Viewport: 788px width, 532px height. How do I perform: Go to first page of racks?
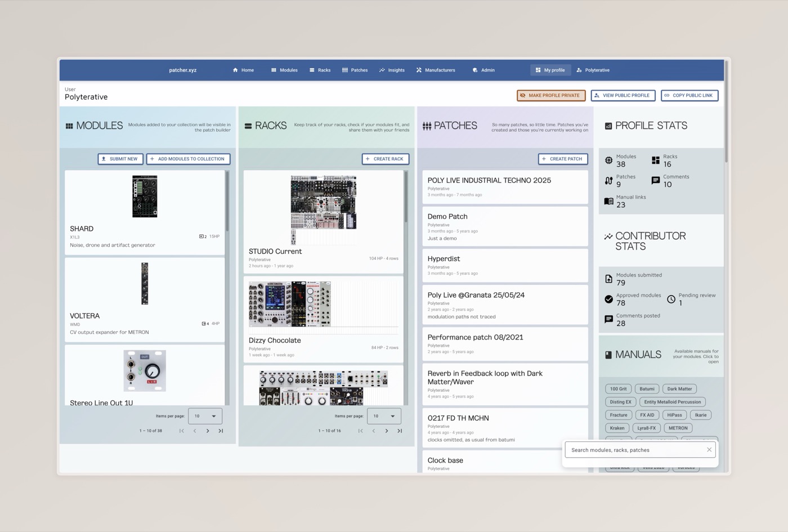point(360,431)
